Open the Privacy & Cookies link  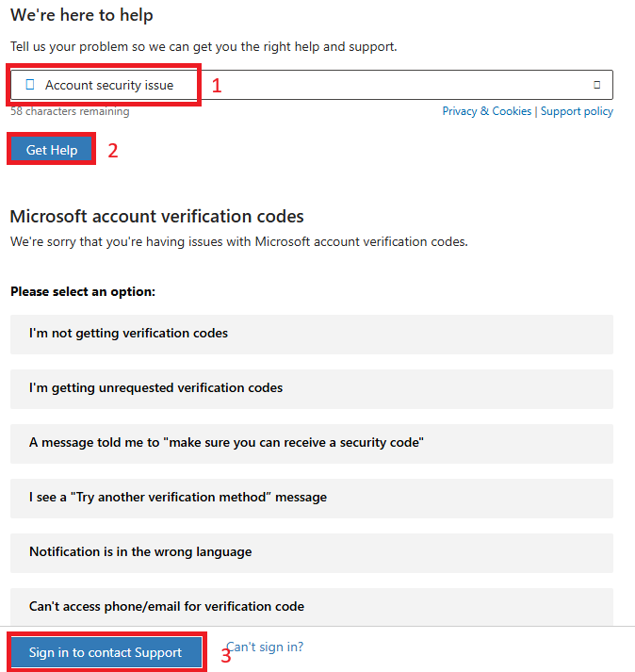click(487, 111)
